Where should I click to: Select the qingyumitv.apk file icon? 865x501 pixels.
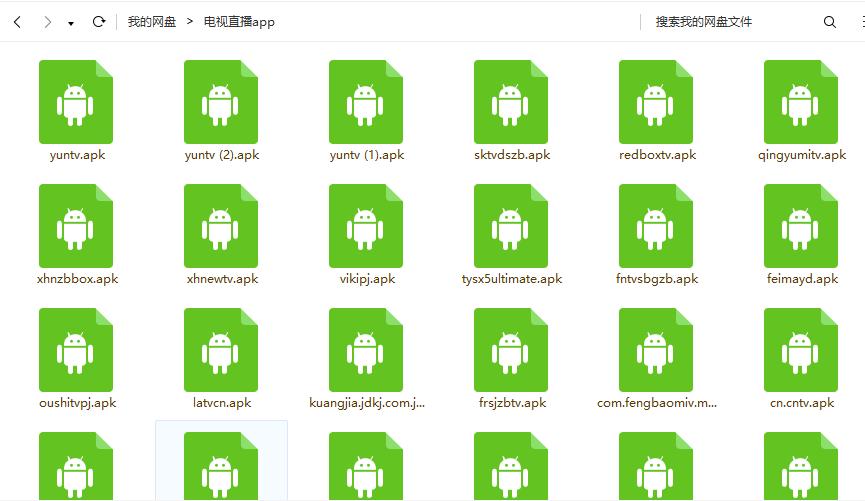(x=802, y=102)
